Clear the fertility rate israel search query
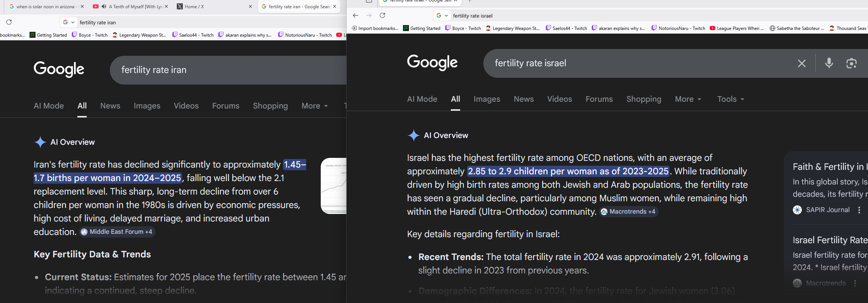The height and width of the screenshot is (303, 868). coord(802,63)
